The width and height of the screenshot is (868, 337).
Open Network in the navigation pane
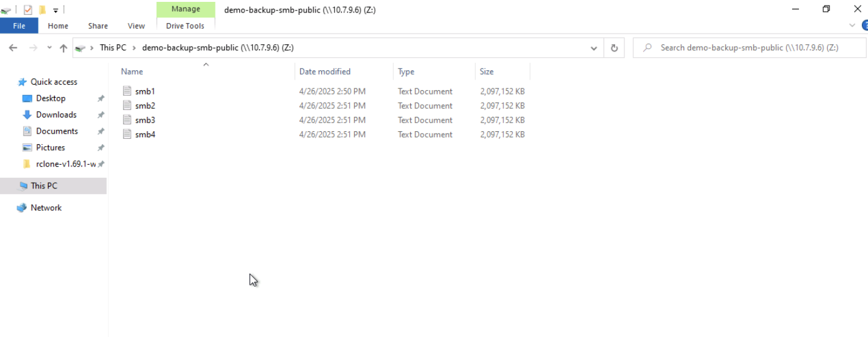pos(46,208)
